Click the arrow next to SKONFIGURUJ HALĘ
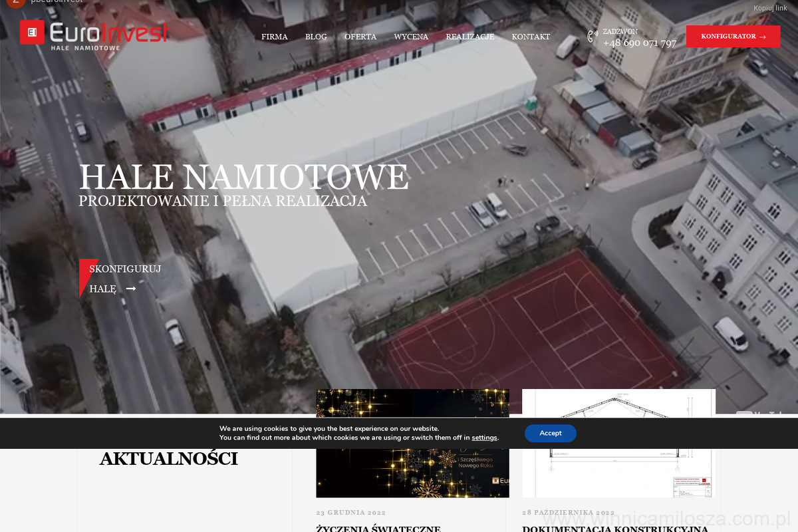Image resolution: width=798 pixels, height=532 pixels. pos(131,289)
